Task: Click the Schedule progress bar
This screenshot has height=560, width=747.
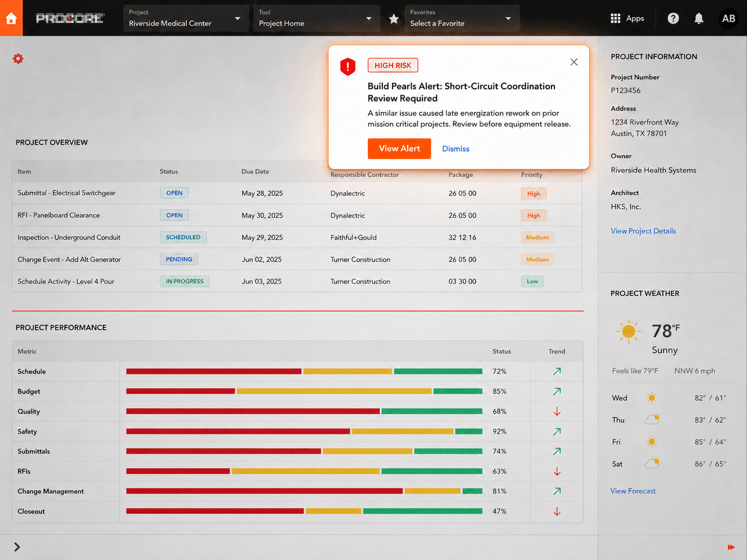Action: pyautogui.click(x=304, y=371)
